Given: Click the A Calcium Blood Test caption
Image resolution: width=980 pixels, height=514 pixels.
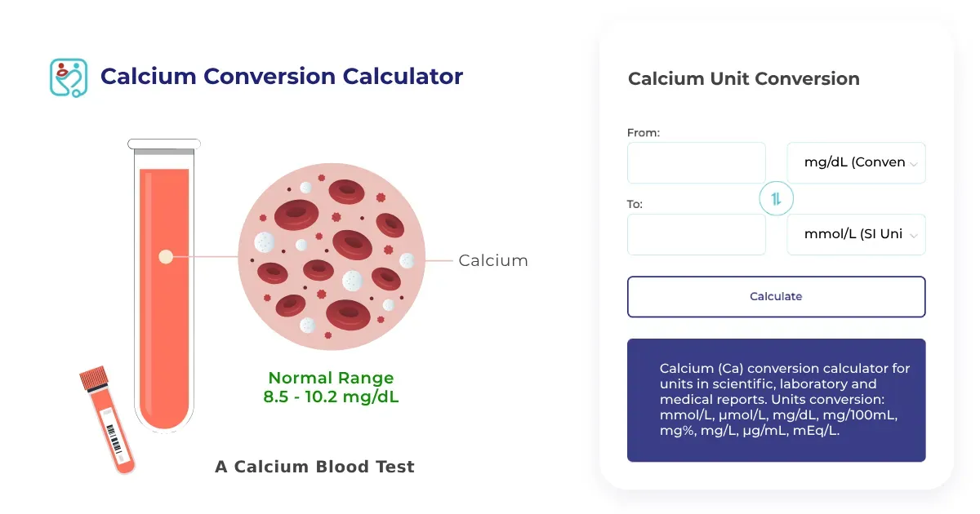Looking at the screenshot, I should pos(314,467).
